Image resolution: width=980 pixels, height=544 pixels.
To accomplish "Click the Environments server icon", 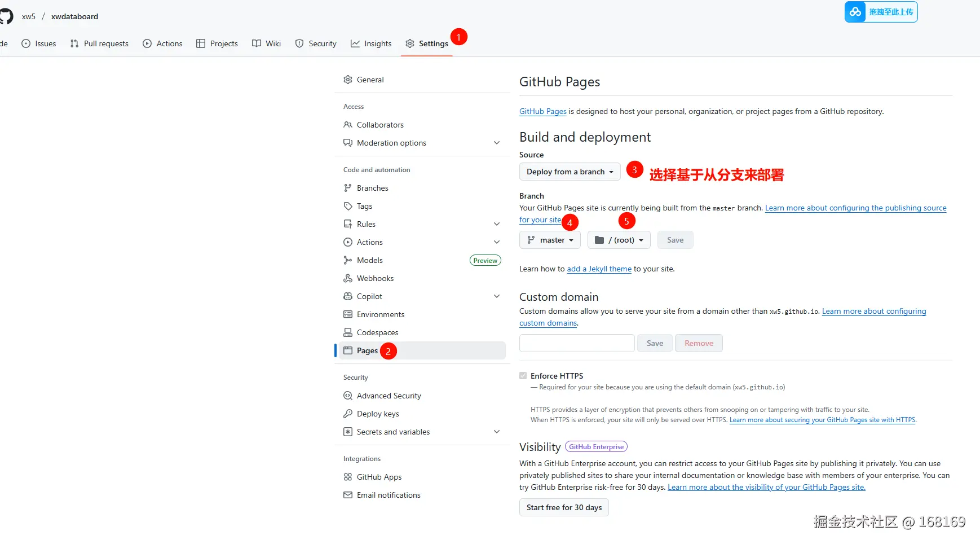I will click(x=348, y=314).
